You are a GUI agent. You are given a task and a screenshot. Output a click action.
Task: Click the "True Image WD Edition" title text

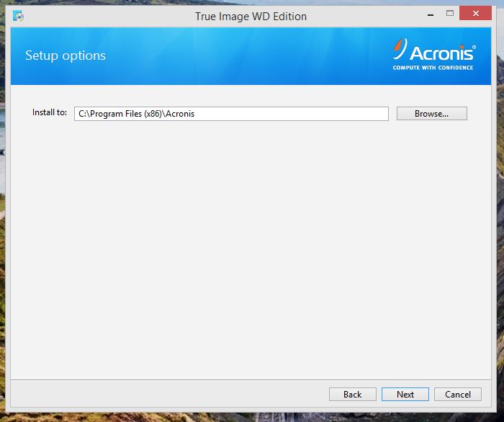point(251,16)
